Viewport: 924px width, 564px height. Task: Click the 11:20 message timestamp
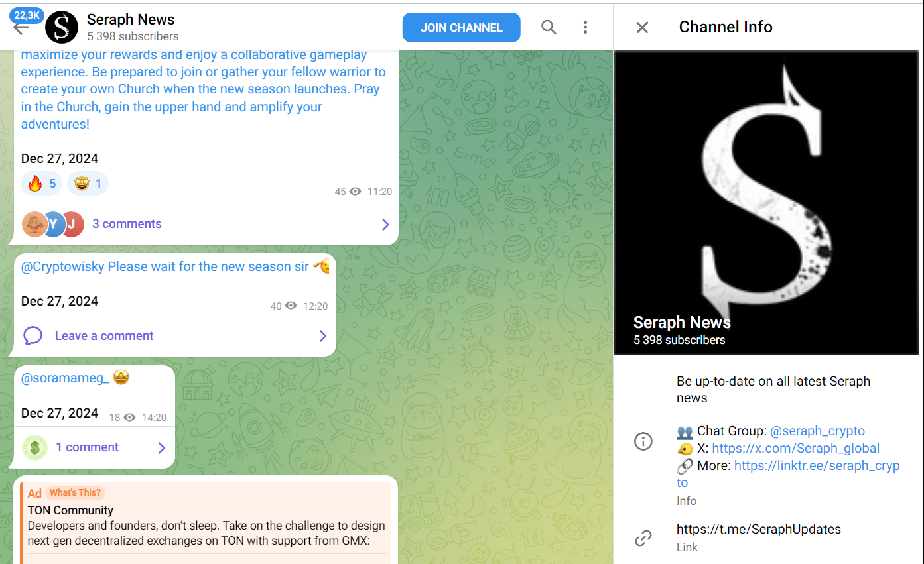[379, 192]
